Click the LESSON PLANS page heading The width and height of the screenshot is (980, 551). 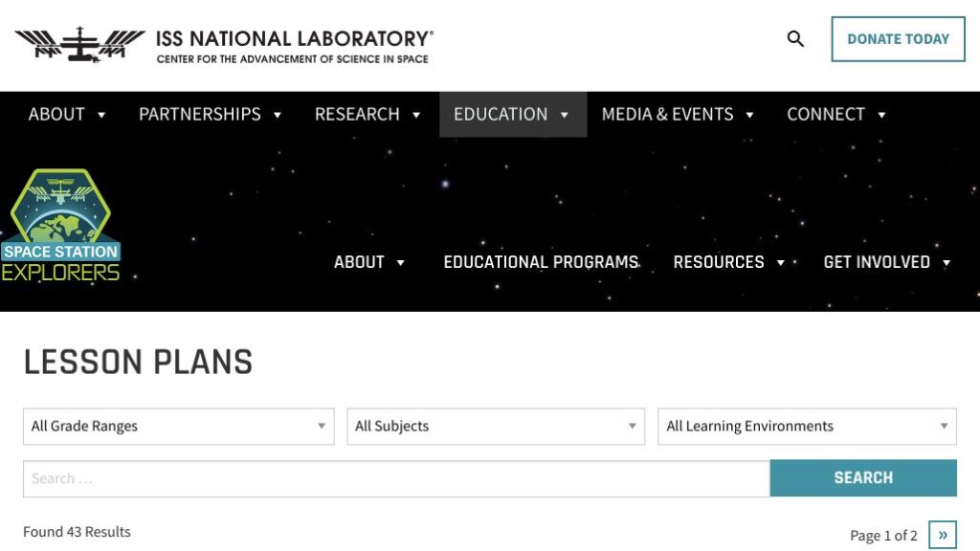pyautogui.click(x=139, y=362)
